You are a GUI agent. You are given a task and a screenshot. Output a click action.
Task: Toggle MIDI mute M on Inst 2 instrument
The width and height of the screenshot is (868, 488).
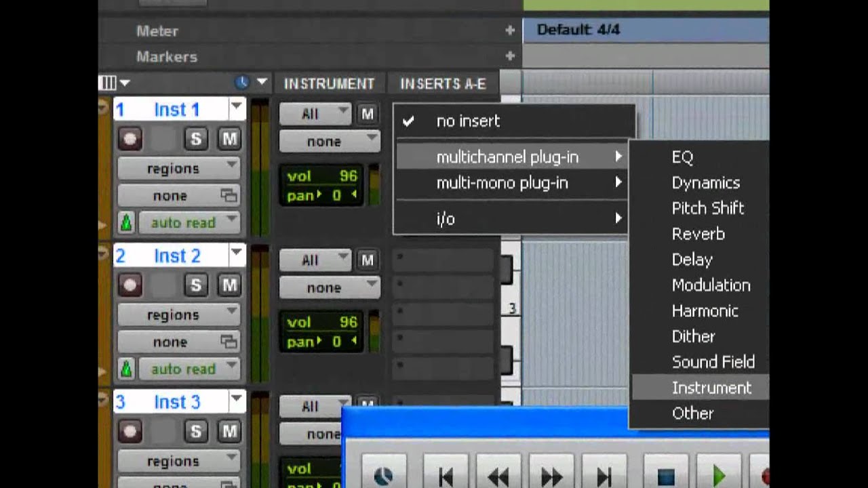(368, 260)
